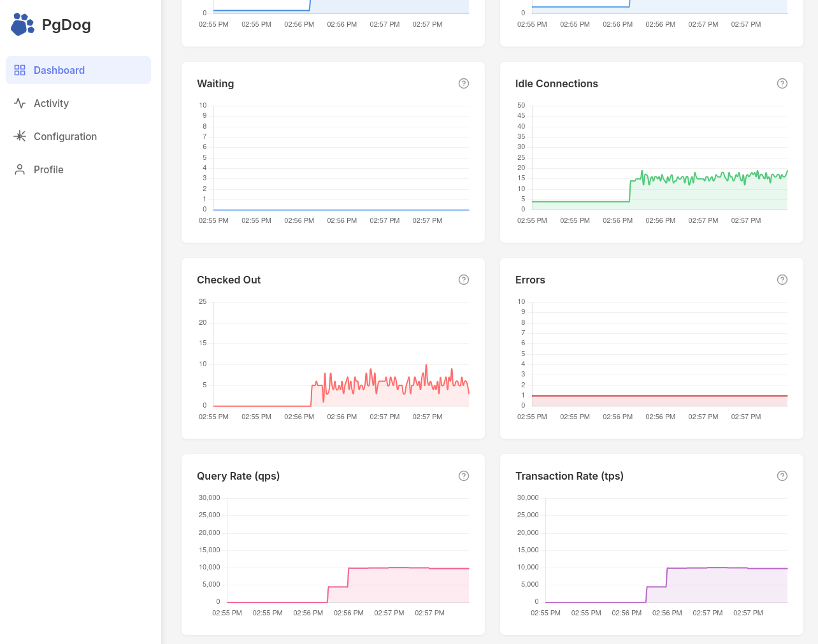Screen dimensions: 818x644
Task: Click the Configuration gear icon in sidebar
Action: [x=20, y=136]
